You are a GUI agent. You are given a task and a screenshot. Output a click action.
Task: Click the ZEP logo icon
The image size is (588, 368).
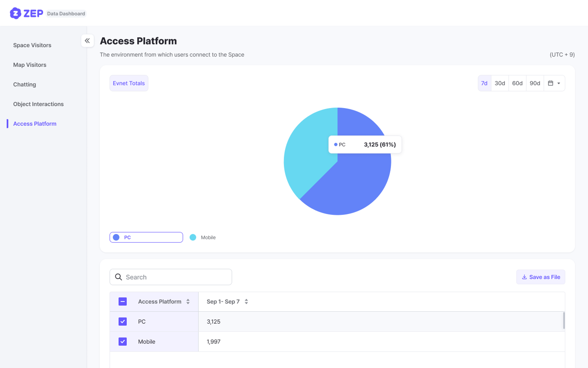[x=15, y=13]
